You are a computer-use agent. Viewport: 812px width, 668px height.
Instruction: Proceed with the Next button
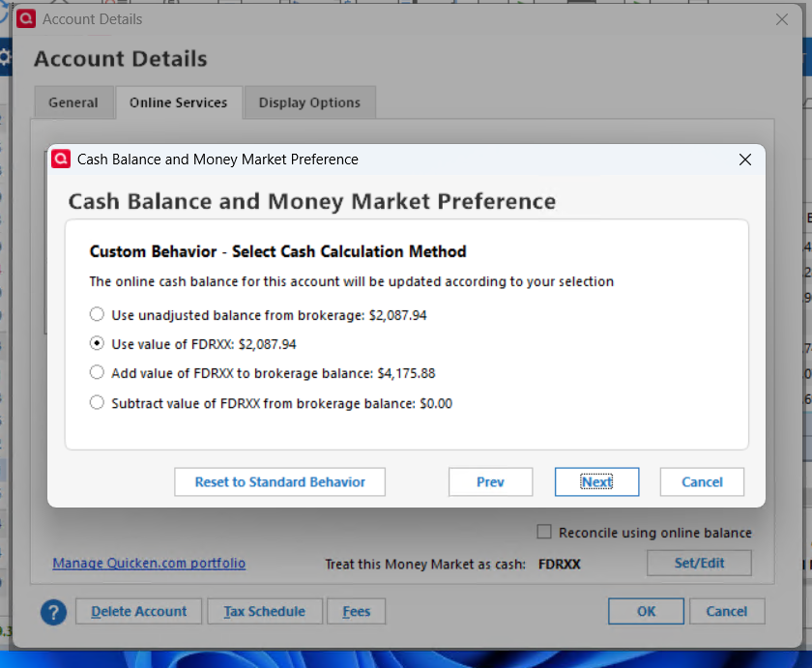click(596, 482)
